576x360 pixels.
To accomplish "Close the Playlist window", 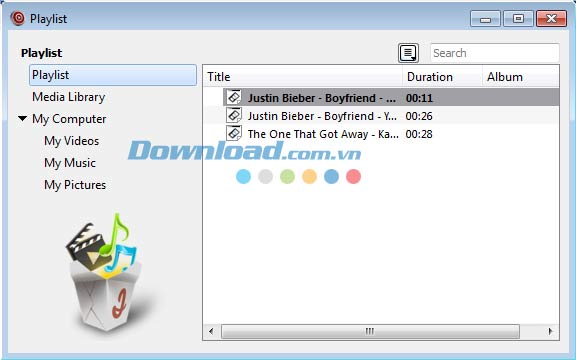I will (551, 19).
